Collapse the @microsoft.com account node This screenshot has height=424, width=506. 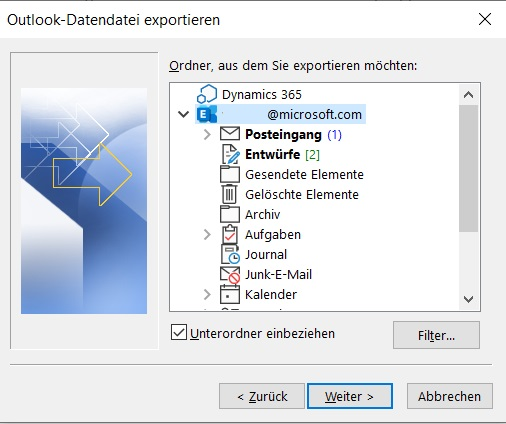[183, 115]
